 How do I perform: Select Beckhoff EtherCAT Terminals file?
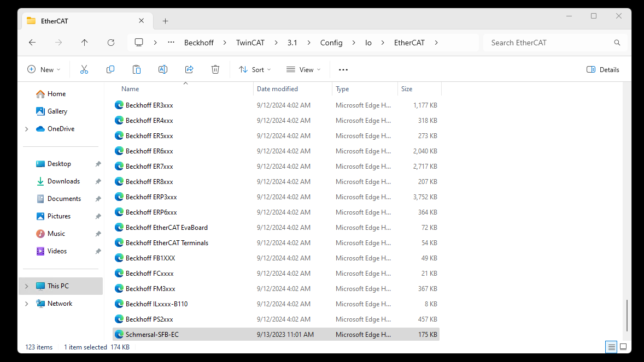click(276, 243)
